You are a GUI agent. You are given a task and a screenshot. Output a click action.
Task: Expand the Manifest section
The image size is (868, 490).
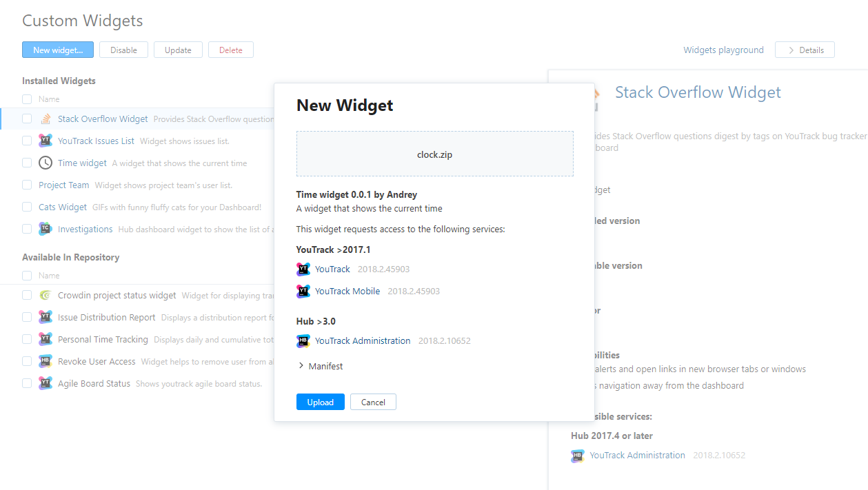point(321,367)
